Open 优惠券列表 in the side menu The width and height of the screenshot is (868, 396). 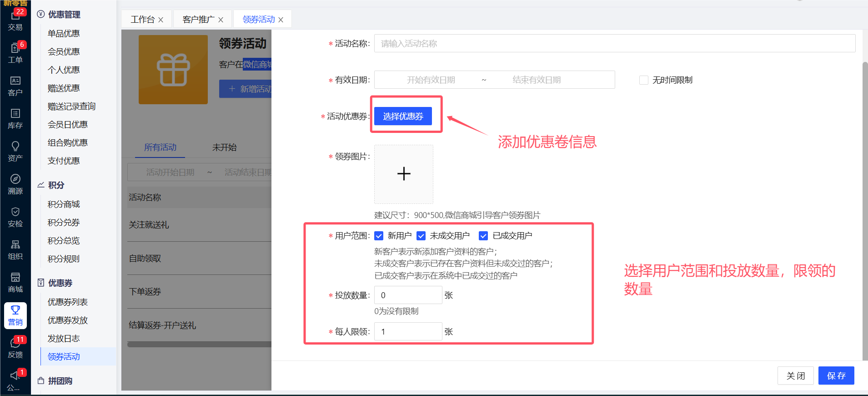[68, 302]
